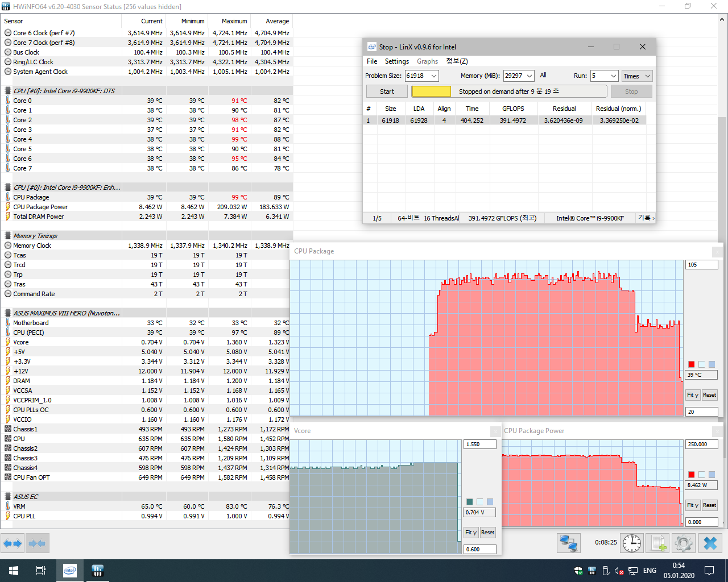Click the 기록 log button in LinX status bar
This screenshot has width=728, height=582.
click(x=646, y=218)
